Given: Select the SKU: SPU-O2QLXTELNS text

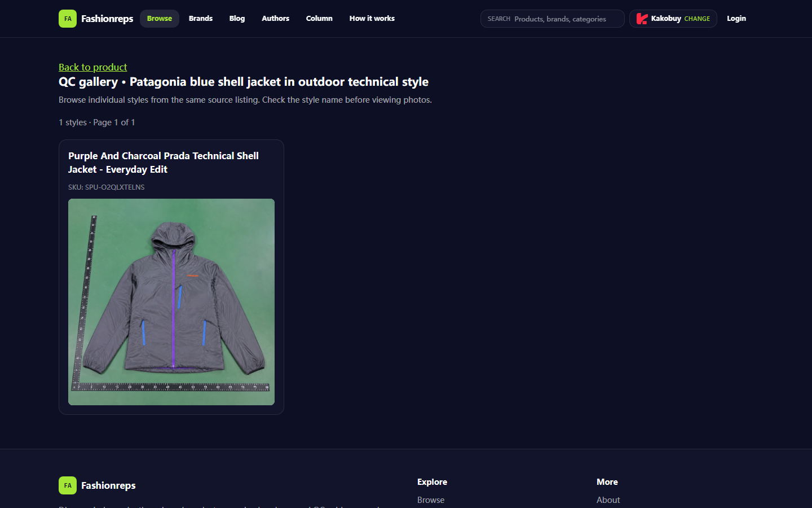Looking at the screenshot, I should click(x=107, y=187).
